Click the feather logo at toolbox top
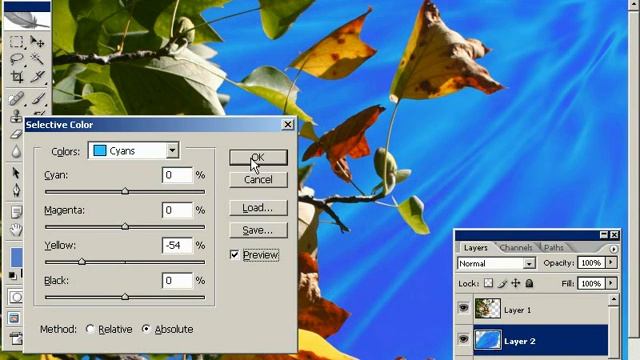The image size is (640, 360). point(27,20)
